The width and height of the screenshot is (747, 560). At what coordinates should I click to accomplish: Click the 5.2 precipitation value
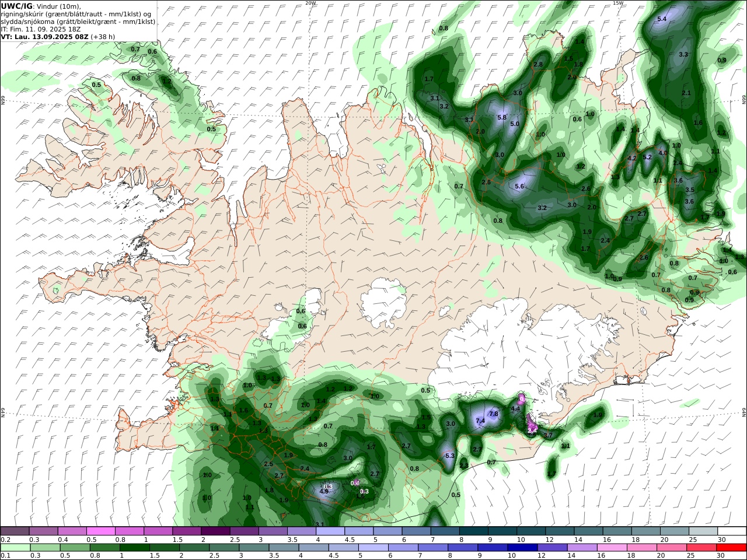pos(647,157)
